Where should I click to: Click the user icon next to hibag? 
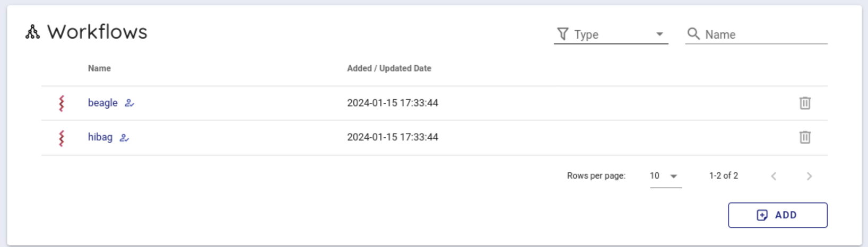tap(124, 138)
